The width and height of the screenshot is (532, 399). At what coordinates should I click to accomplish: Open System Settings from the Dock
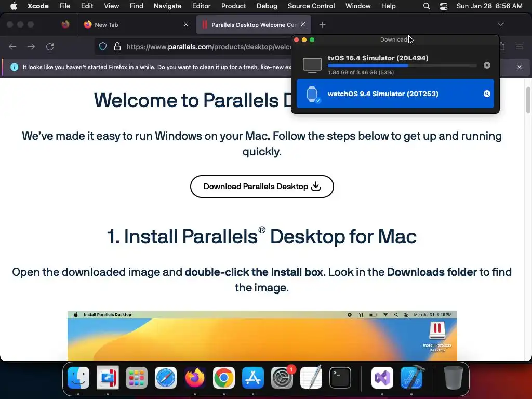coord(282,378)
